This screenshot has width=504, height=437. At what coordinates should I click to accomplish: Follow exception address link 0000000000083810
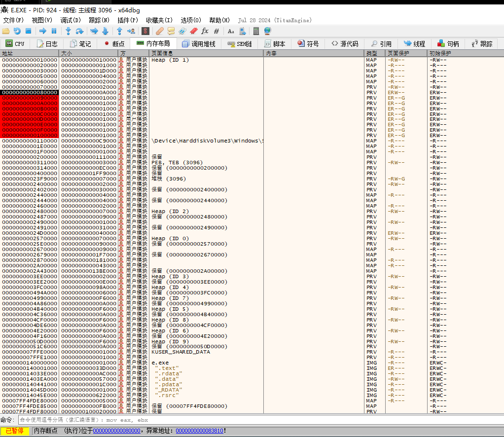click(x=200, y=431)
